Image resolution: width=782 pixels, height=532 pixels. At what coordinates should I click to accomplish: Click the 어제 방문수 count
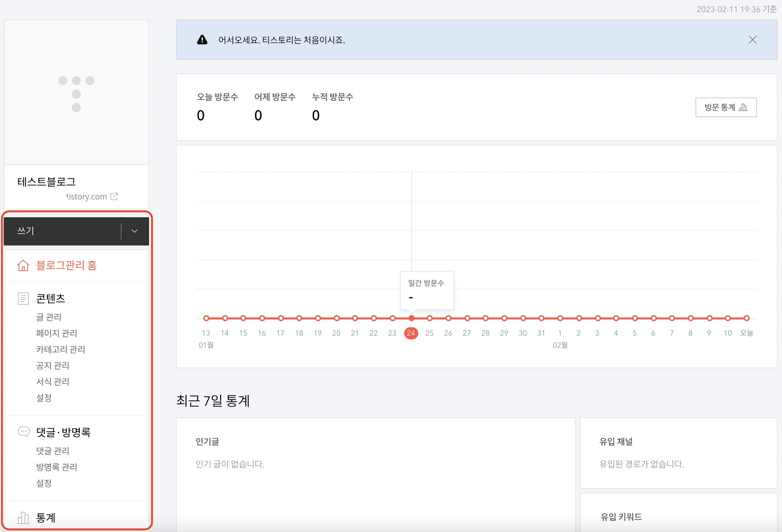pos(258,115)
